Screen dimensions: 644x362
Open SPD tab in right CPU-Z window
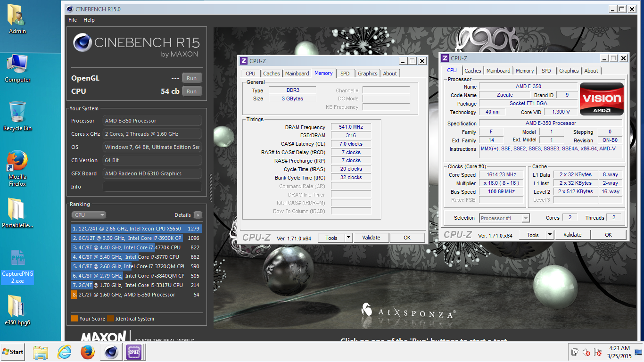(546, 71)
